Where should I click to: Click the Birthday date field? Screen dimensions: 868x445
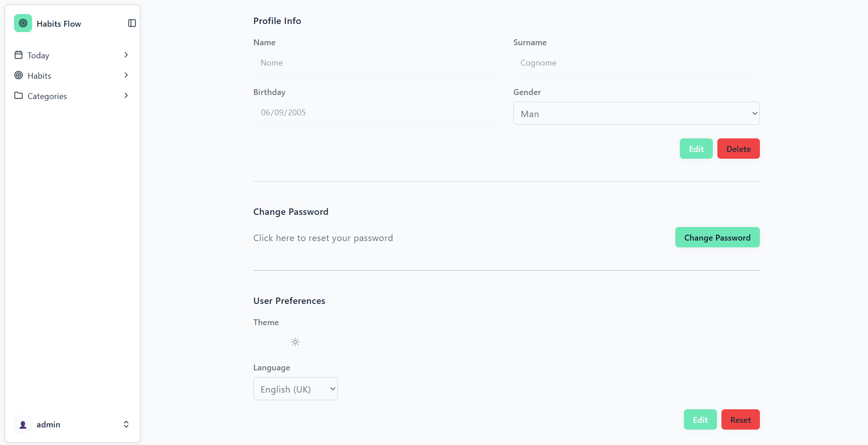coord(377,113)
